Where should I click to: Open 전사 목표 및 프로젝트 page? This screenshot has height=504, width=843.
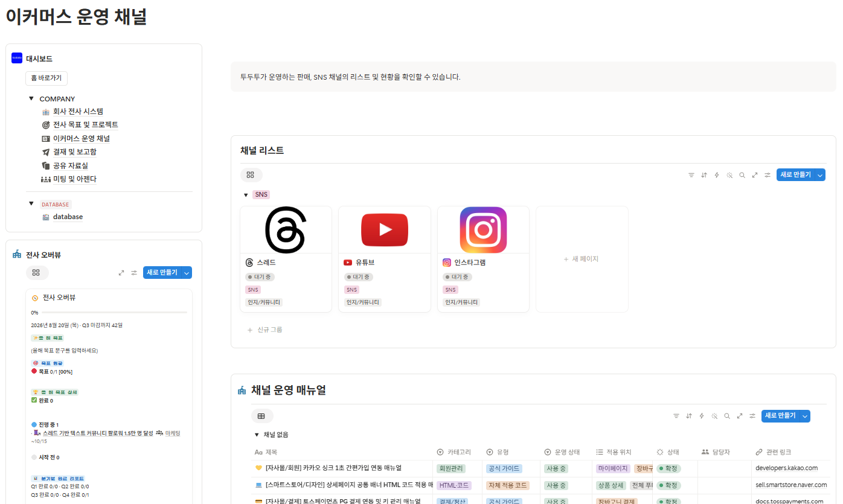[x=85, y=125]
